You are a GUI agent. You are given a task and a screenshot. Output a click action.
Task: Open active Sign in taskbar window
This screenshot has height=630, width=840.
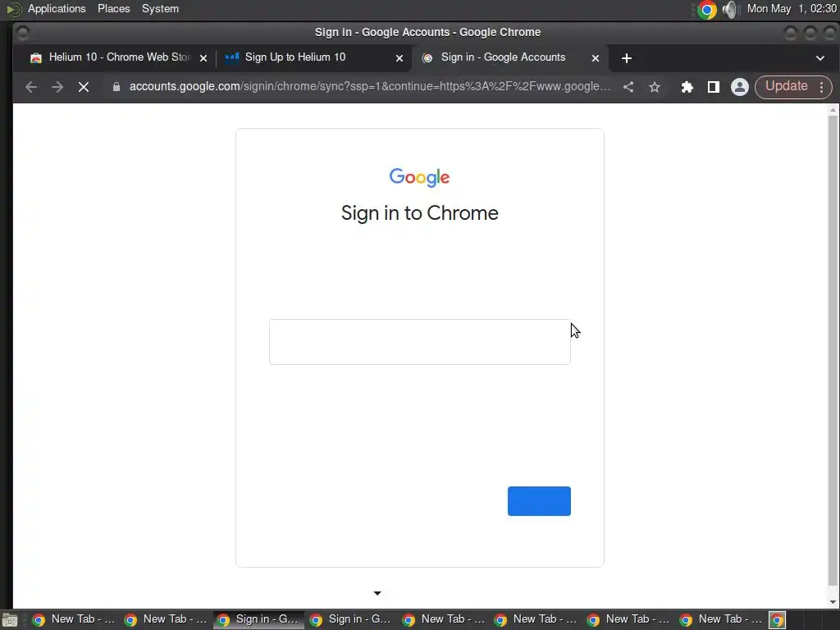coord(259,620)
